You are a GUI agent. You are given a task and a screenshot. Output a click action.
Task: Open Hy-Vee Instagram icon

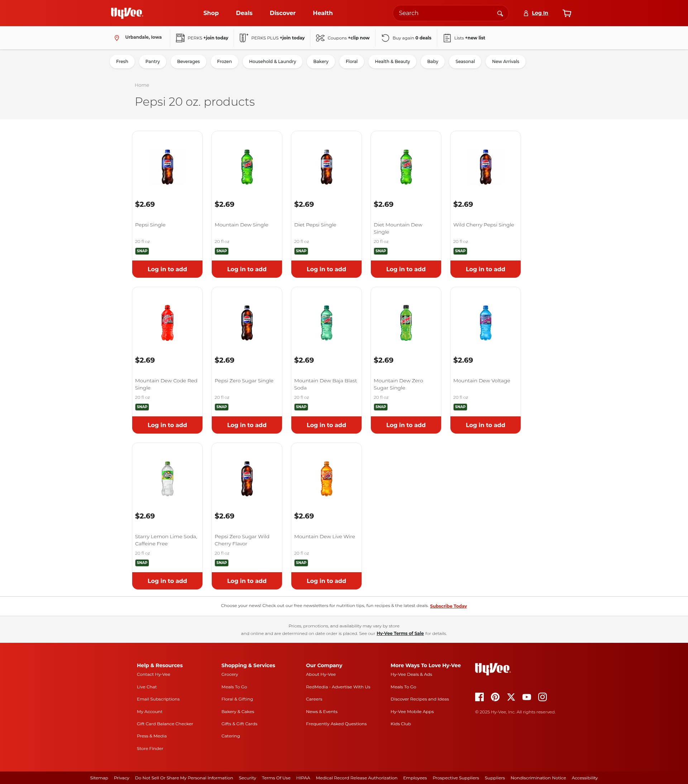point(542,697)
